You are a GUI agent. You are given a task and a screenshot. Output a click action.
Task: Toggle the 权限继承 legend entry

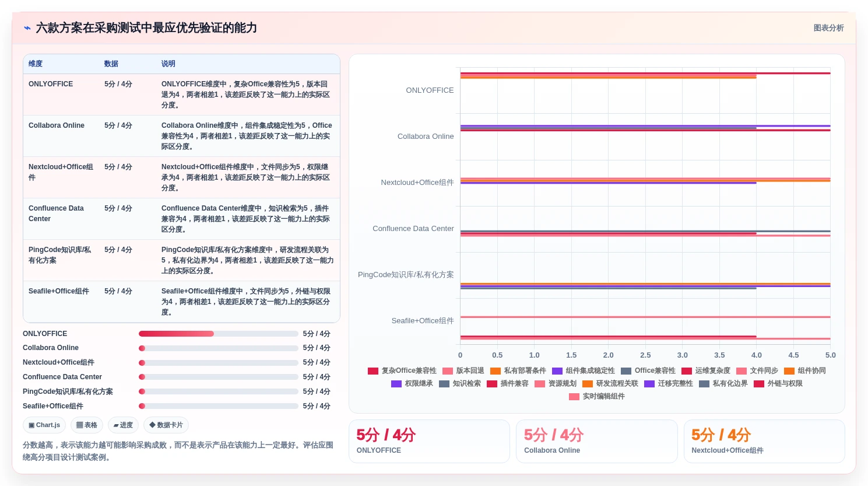point(412,383)
